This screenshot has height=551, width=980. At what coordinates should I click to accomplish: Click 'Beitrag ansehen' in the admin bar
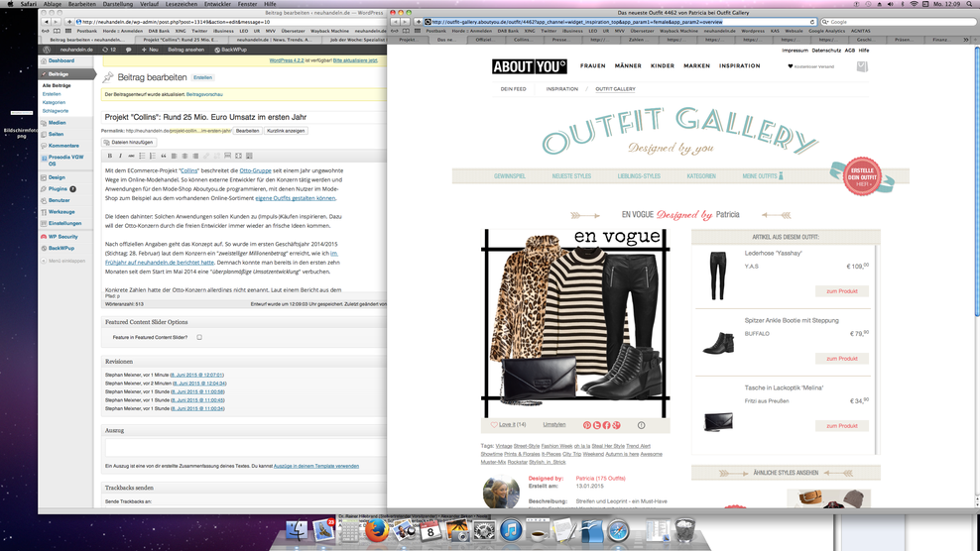[x=185, y=50]
